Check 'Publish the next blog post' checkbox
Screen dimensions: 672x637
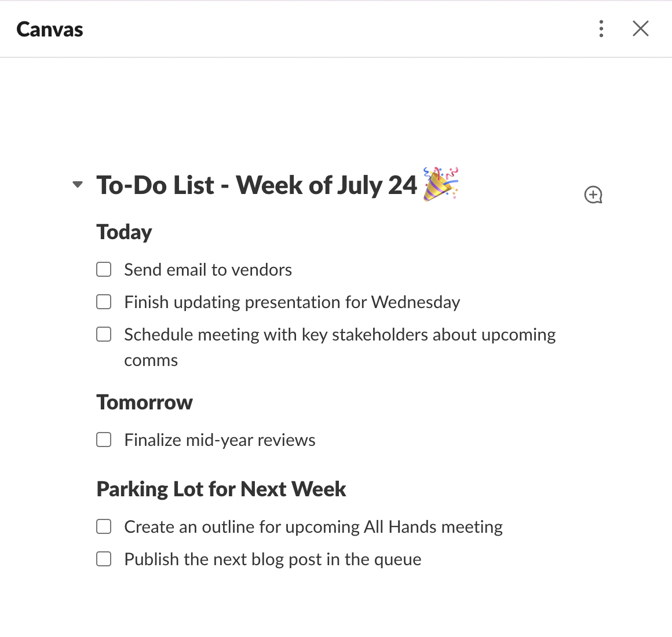(103, 559)
